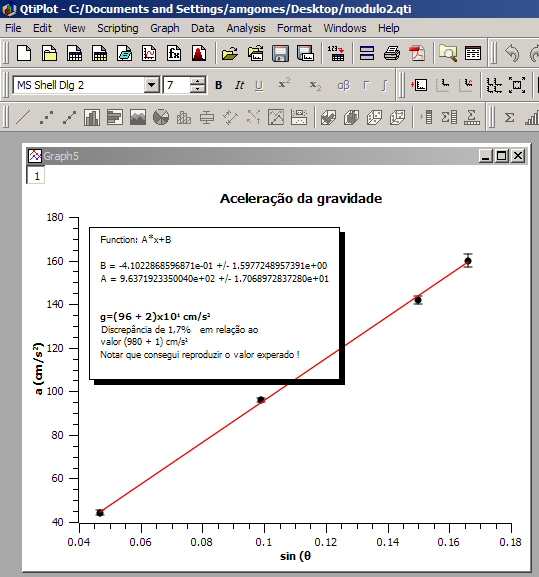Undo with the curved arrow icon
This screenshot has height=577, width=539.
click(512, 53)
